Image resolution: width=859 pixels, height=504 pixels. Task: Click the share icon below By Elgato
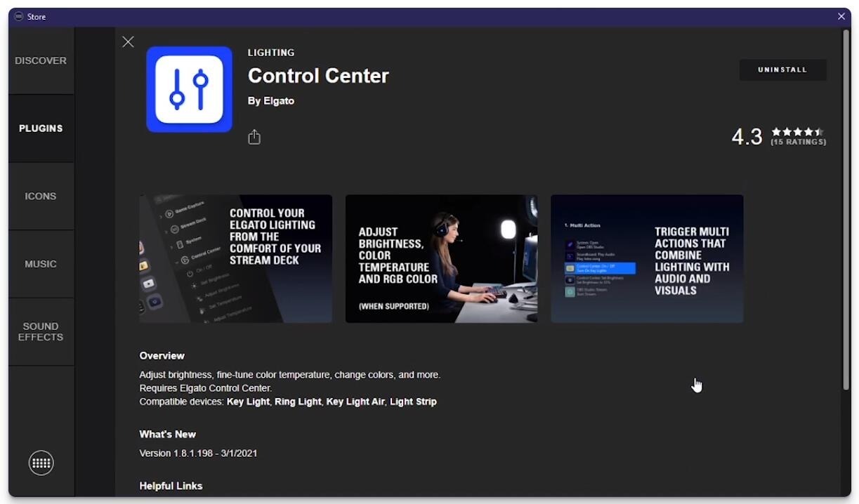click(x=254, y=137)
